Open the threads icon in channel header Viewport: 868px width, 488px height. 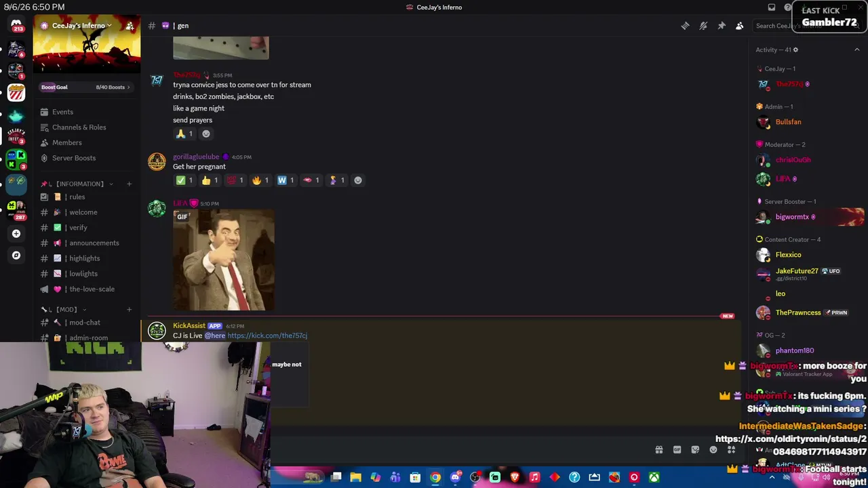coord(685,26)
